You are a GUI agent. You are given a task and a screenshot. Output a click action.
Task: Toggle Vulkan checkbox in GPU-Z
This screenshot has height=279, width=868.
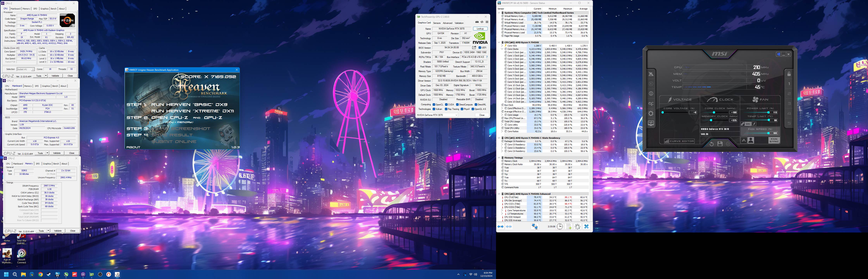(x=434, y=109)
